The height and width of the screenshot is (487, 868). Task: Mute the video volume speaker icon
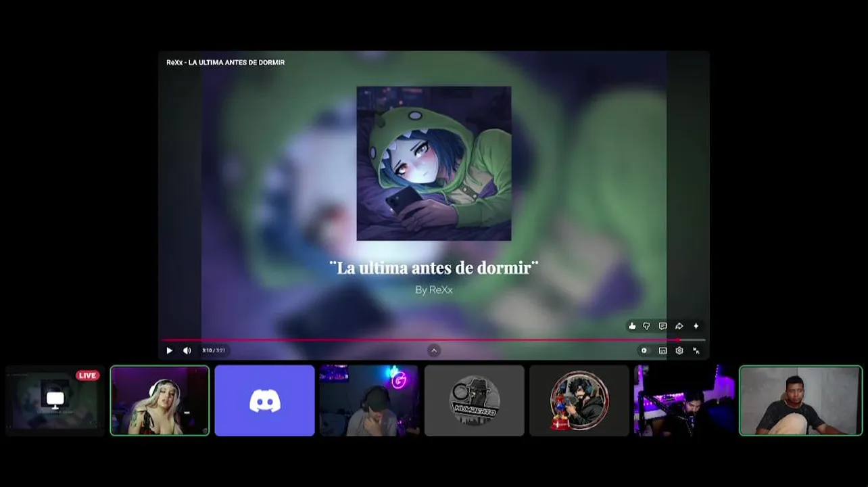tap(187, 350)
